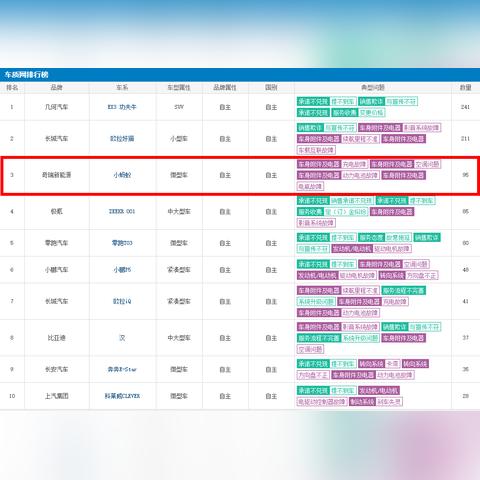This screenshot has height=480, width=480.
Task: Open the EX3 功夫牛 model link
Action: [x=122, y=107]
